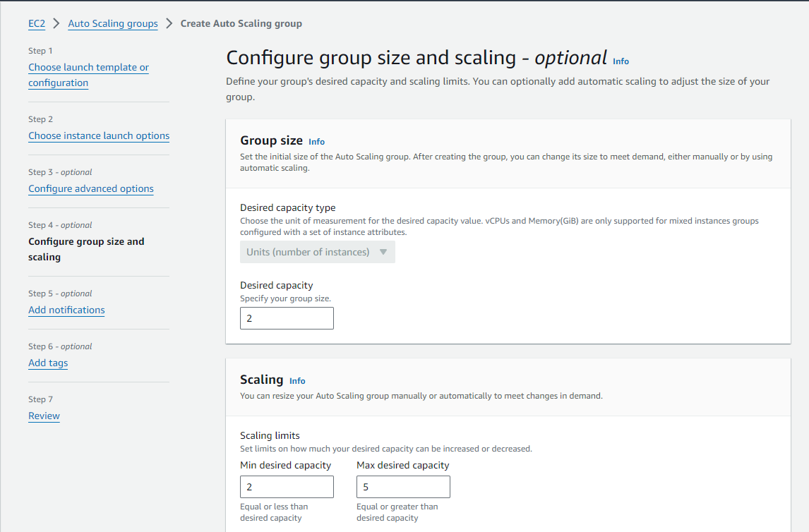Focus the Min desired capacity field

(x=287, y=487)
